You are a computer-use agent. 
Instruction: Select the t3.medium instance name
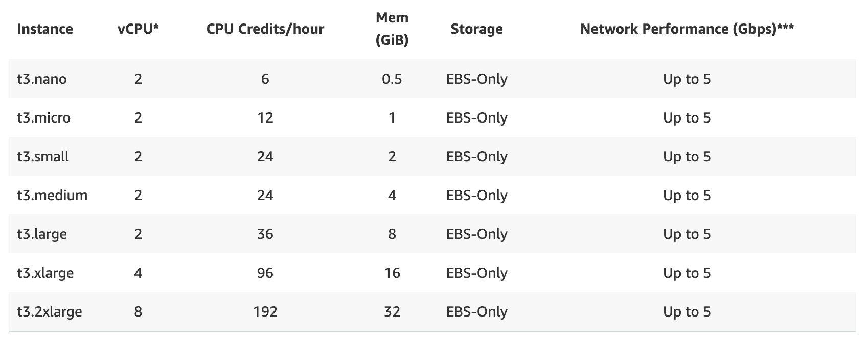(x=52, y=196)
